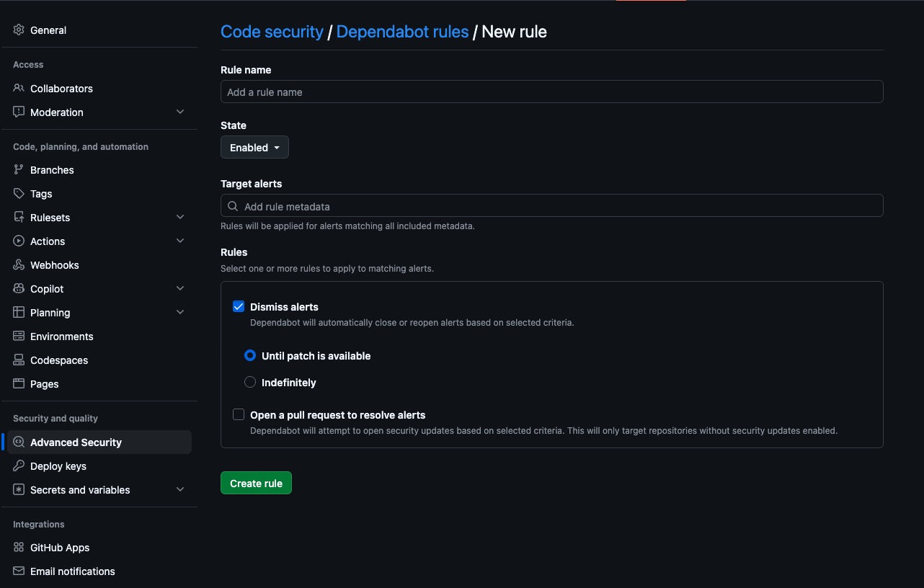The width and height of the screenshot is (924, 588).
Task: Click the Collaborators people icon
Action: pyautogui.click(x=19, y=89)
